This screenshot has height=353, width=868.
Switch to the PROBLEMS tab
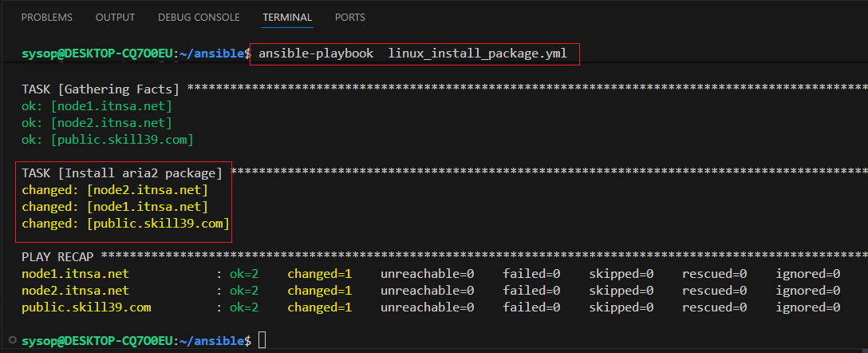coord(46,17)
